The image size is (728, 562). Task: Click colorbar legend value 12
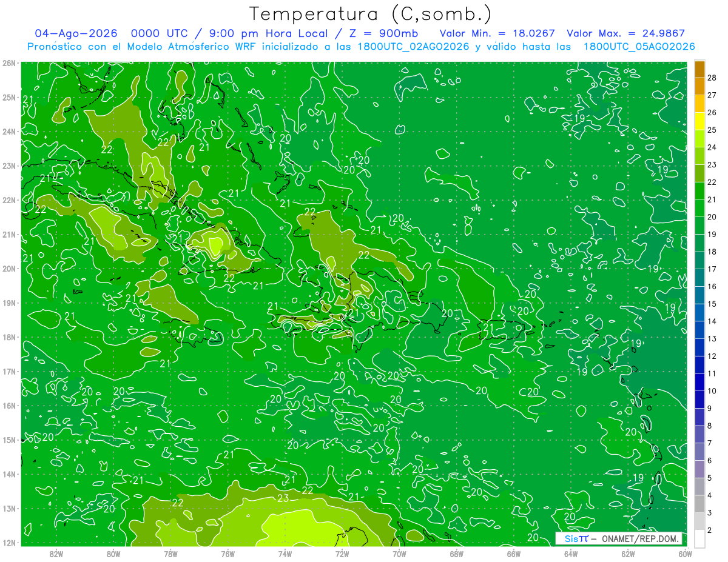coord(712,356)
